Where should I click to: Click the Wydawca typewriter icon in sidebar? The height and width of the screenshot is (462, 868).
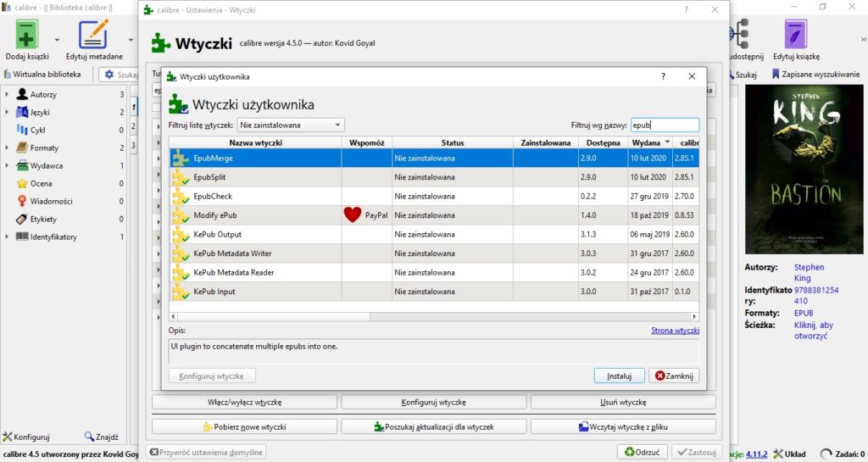[22, 165]
